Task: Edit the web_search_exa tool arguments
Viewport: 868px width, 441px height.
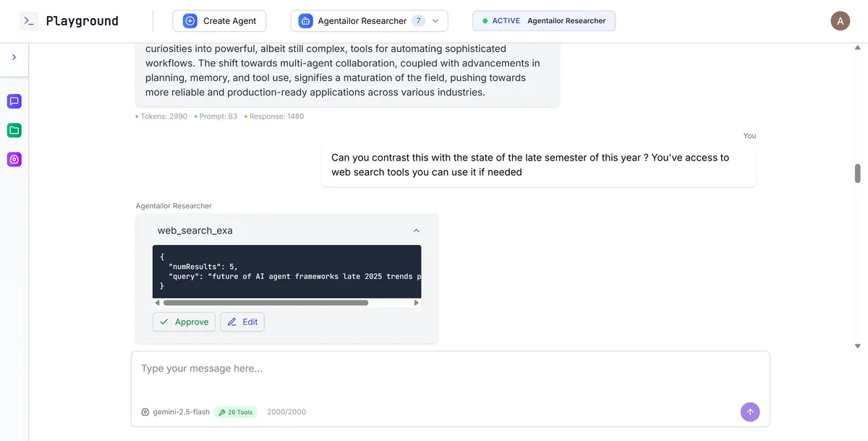Action: click(242, 322)
